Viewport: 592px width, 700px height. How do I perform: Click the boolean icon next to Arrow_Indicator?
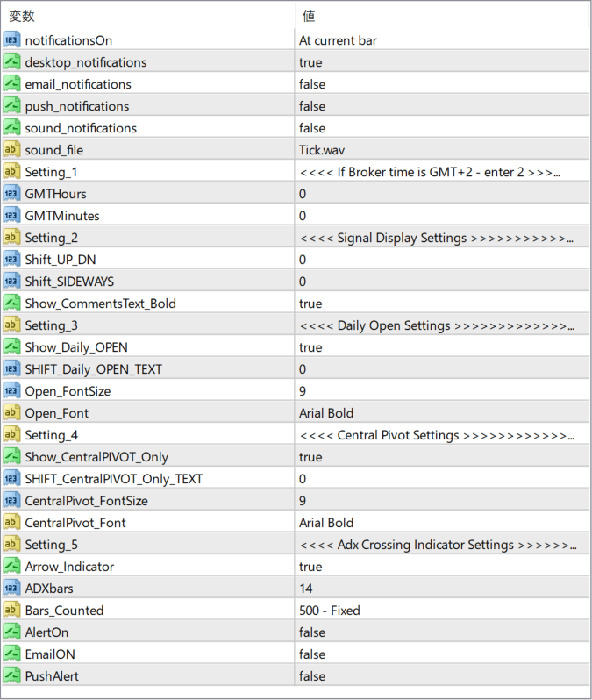[12, 567]
